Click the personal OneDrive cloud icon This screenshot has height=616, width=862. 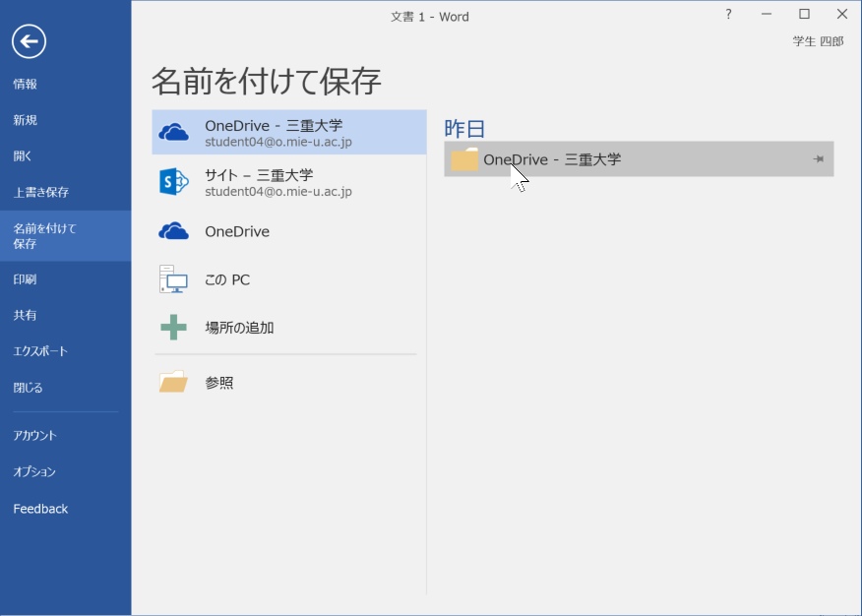coord(174,231)
